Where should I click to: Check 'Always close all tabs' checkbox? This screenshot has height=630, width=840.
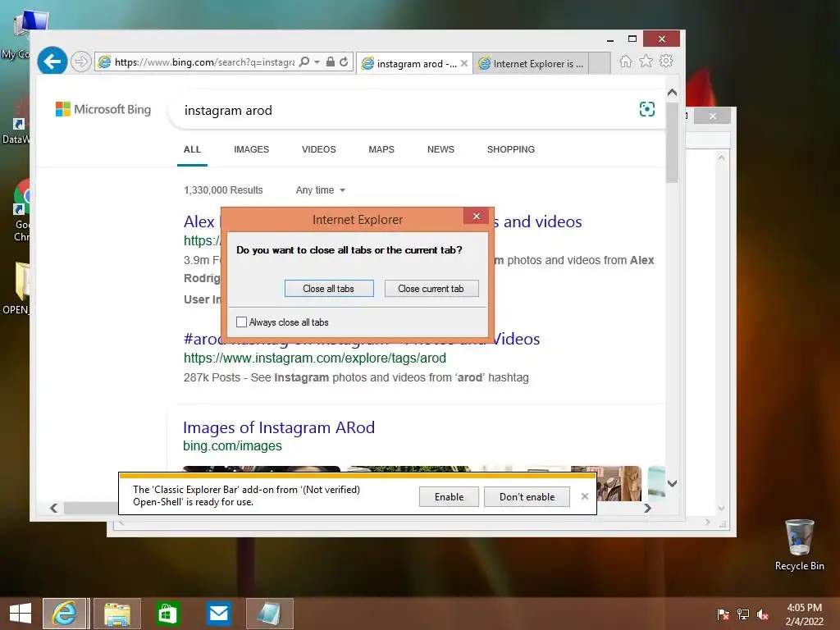point(242,322)
